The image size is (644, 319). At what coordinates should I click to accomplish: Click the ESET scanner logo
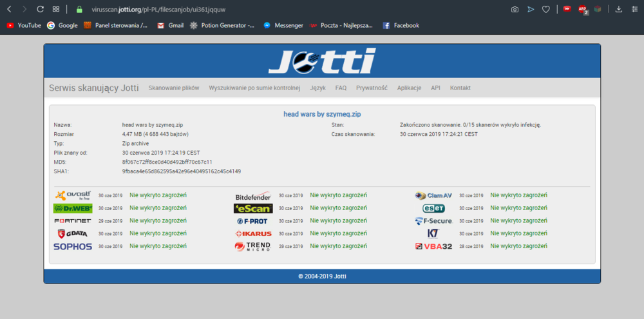tap(433, 208)
